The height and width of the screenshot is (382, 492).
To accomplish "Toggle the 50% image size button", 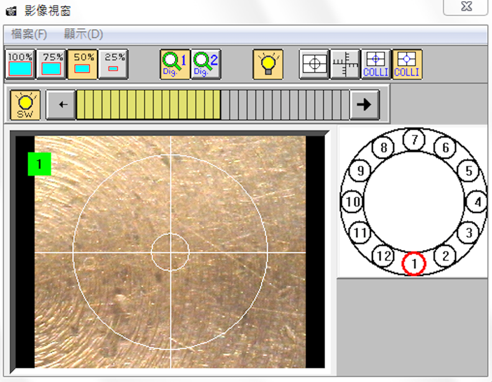I will coord(82,64).
